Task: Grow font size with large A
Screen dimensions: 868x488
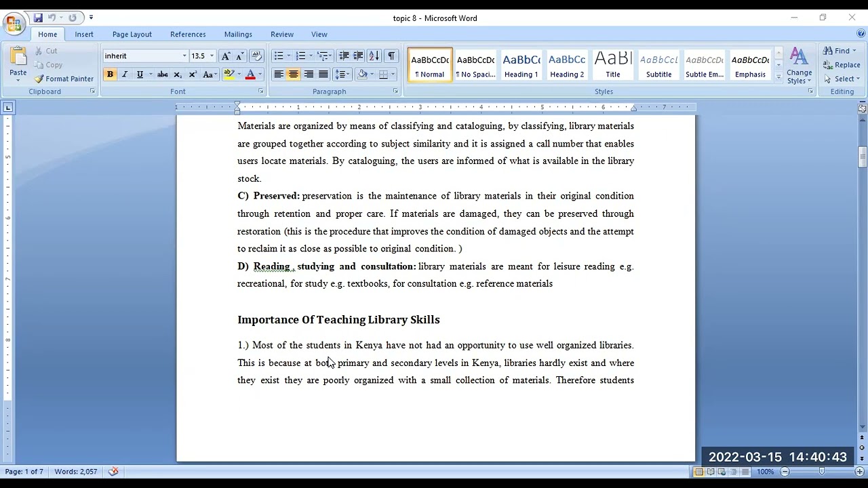Action: (226, 56)
